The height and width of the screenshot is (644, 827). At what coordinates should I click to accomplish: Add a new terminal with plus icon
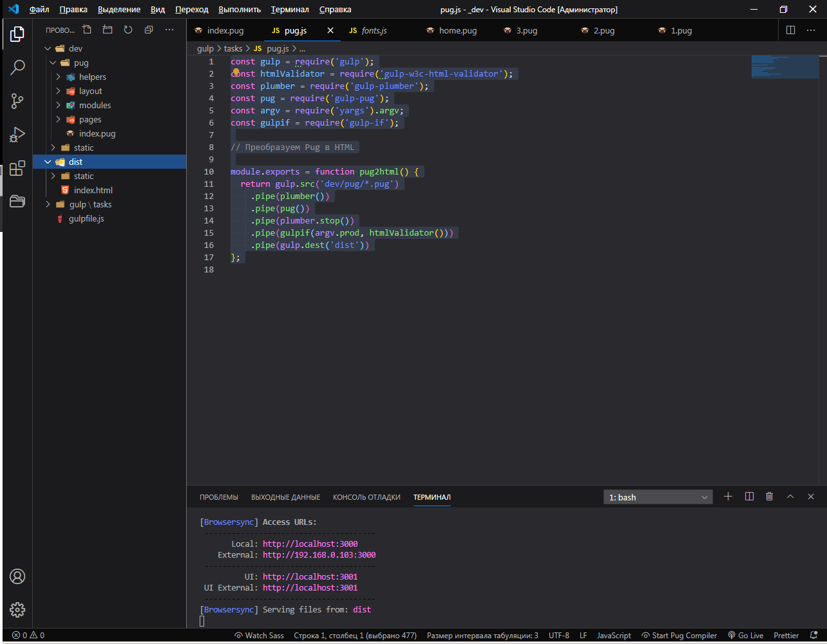pyautogui.click(x=728, y=497)
